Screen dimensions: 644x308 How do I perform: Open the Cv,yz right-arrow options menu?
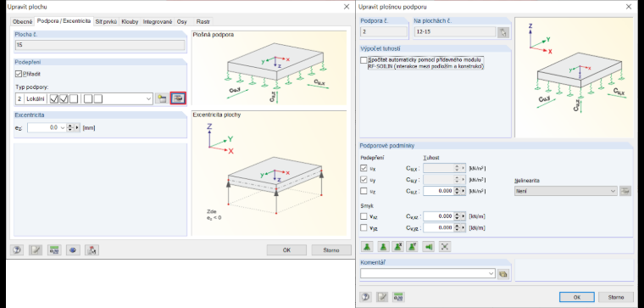coord(464,227)
